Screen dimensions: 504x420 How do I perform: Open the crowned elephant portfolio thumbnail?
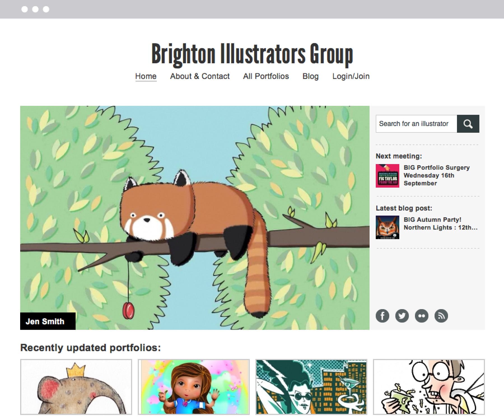[76, 387]
